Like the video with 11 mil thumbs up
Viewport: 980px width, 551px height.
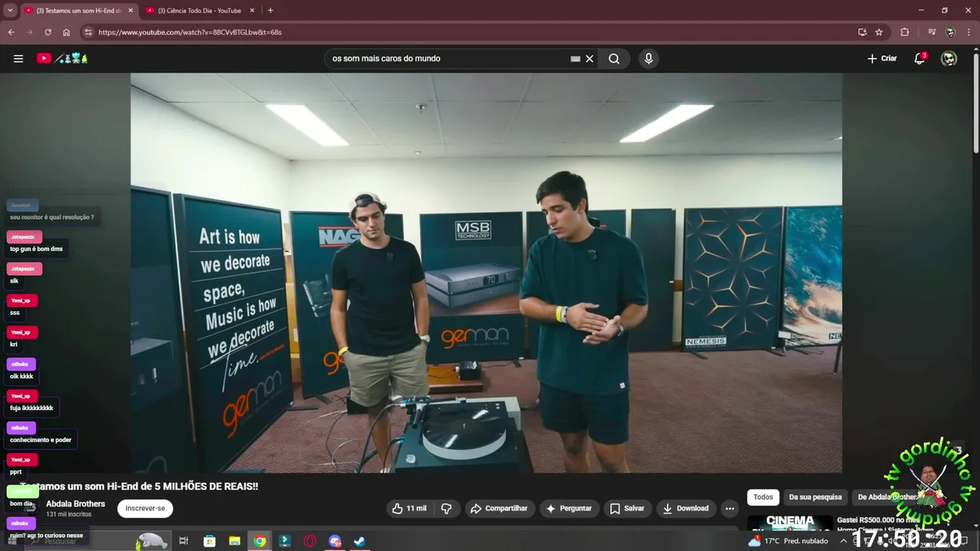point(410,508)
